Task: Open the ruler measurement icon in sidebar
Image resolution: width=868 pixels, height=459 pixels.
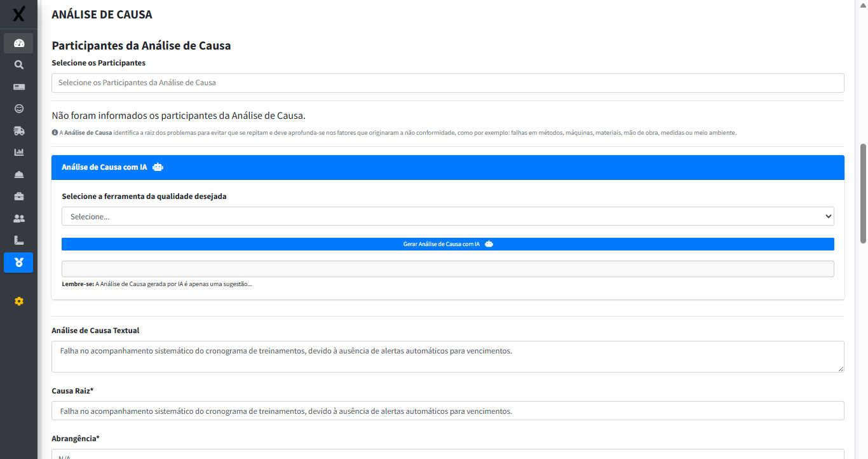Action: (x=18, y=240)
